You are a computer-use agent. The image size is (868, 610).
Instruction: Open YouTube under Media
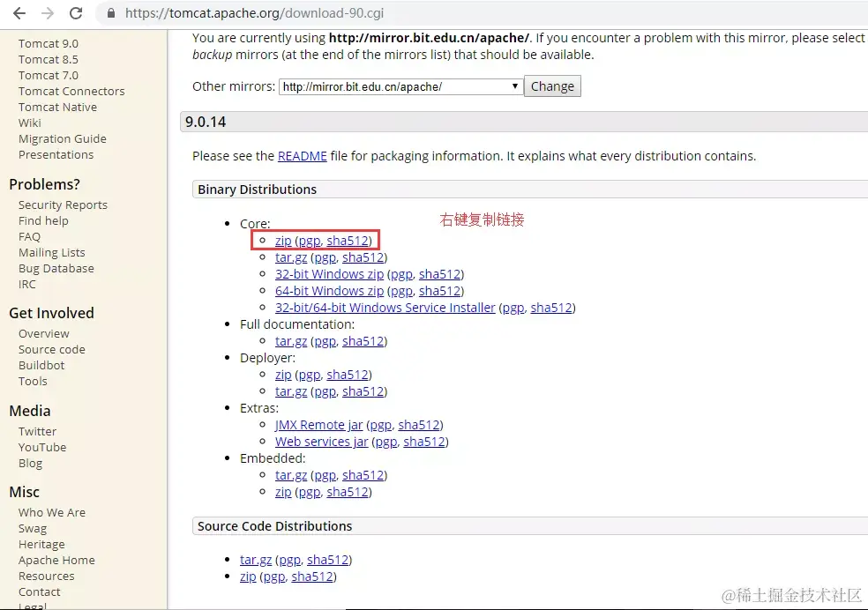[x=42, y=448]
